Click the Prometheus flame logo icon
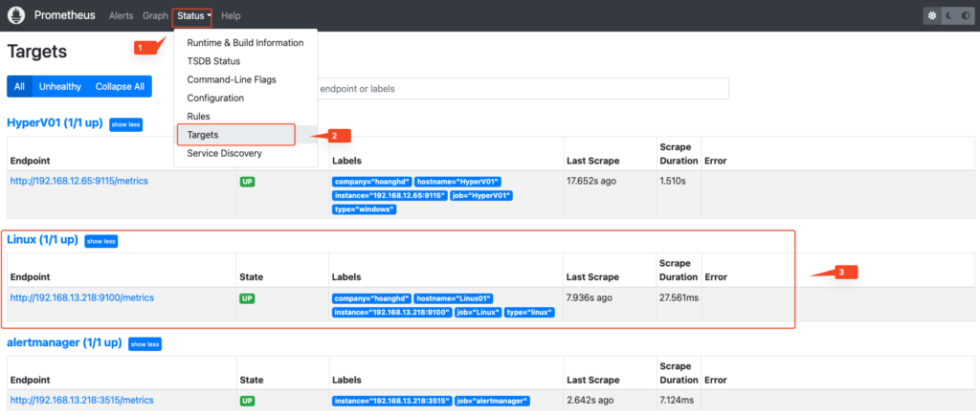 tap(15, 15)
